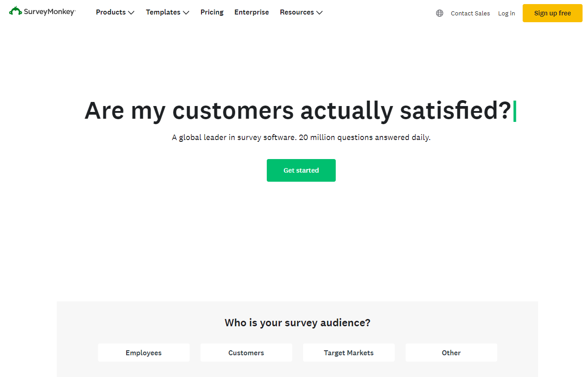Click the green Get started button
588x377 pixels.
(x=301, y=170)
